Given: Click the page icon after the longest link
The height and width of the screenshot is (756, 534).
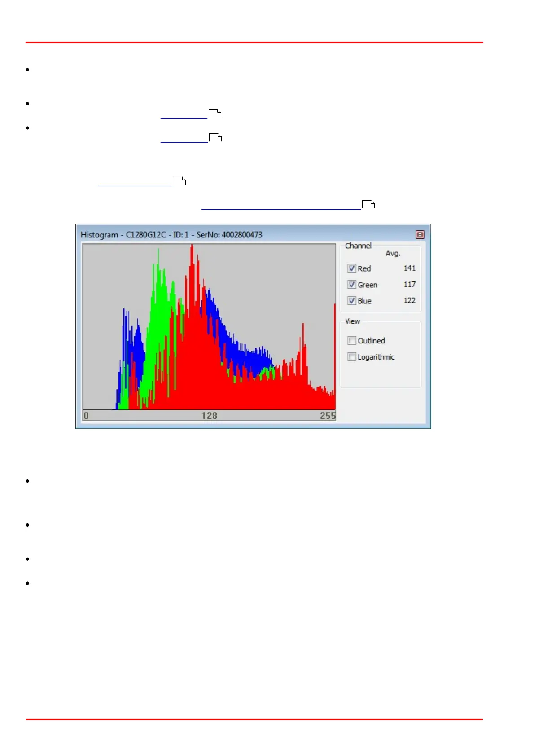Looking at the screenshot, I should [368, 205].
